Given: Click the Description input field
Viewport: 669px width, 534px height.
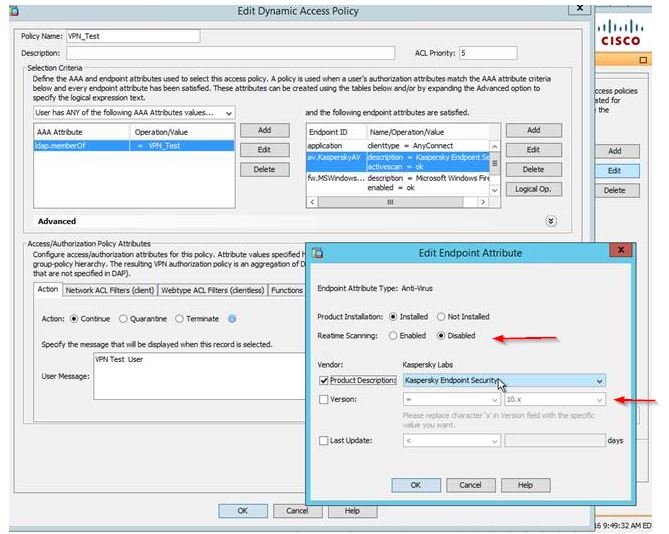Looking at the screenshot, I should coord(230,53).
